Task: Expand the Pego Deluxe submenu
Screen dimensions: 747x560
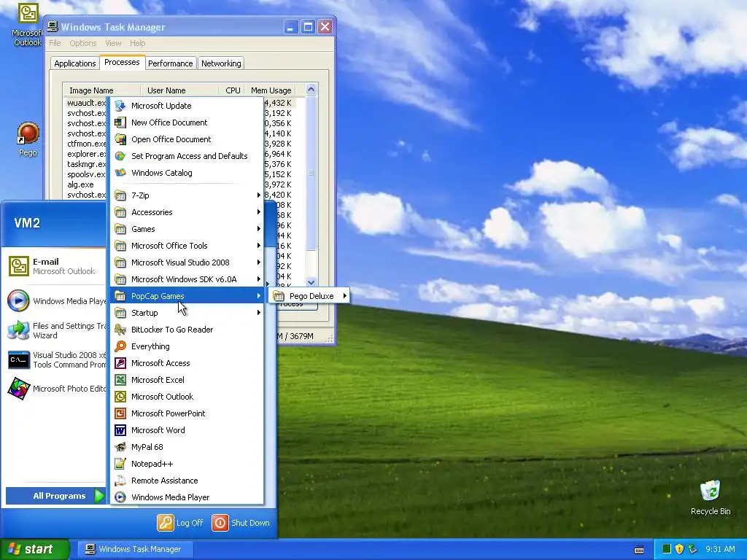Action: point(309,296)
